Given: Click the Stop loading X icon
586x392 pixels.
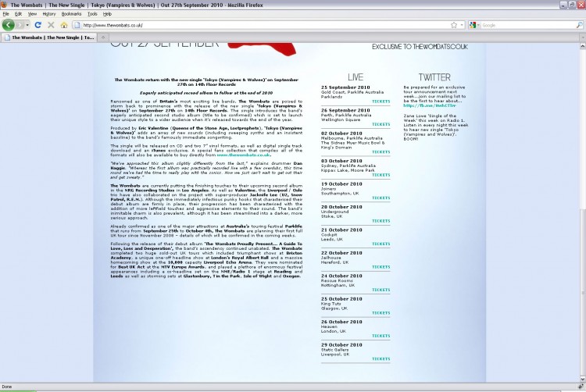Looking at the screenshot, I should tap(51, 25).
